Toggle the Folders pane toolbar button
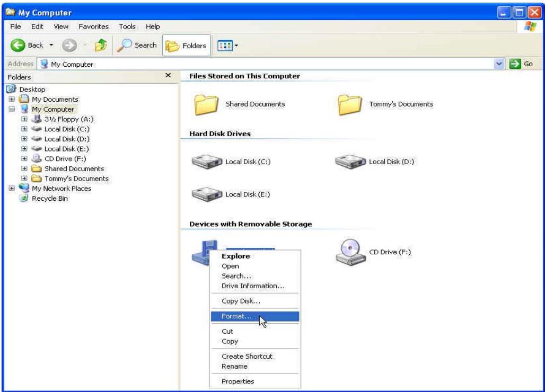Image resolution: width=545 pixels, height=392 pixels. pos(186,46)
